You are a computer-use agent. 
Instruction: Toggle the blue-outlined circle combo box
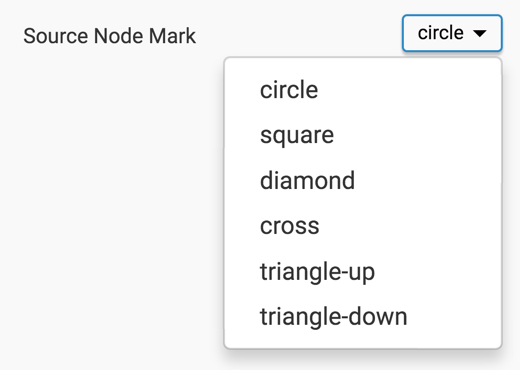452,33
